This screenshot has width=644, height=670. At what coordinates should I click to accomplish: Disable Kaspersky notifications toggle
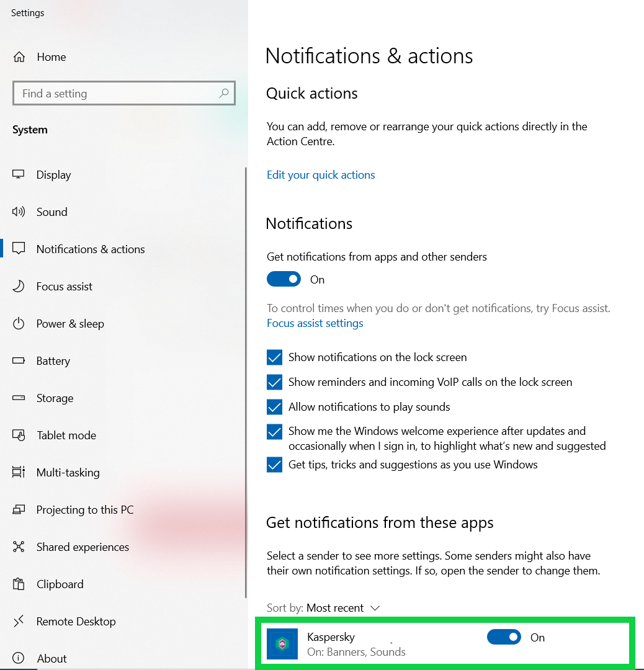(x=504, y=637)
